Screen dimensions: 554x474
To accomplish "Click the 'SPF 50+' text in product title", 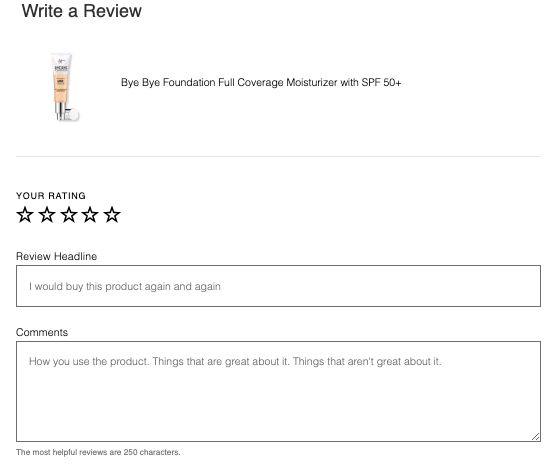I will click(382, 83).
